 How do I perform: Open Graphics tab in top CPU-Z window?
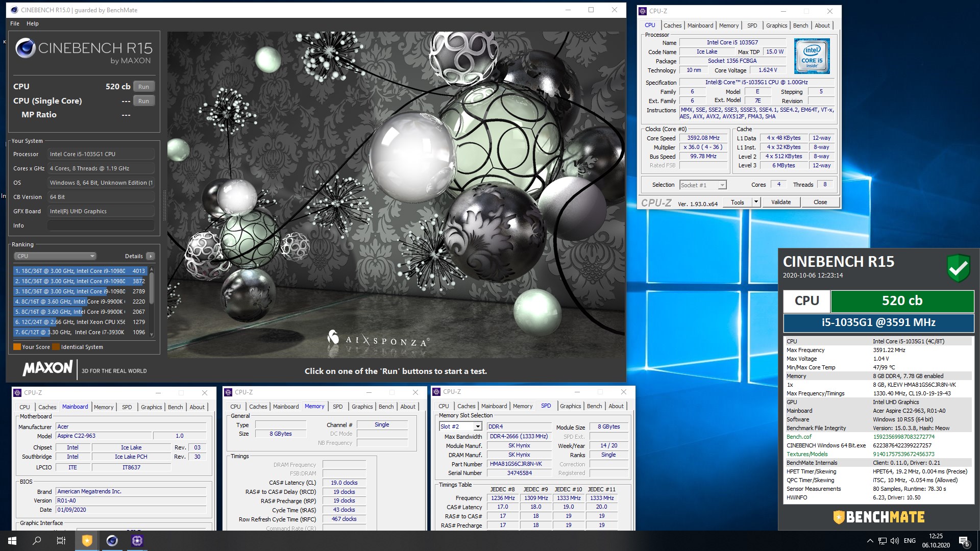coord(776,26)
